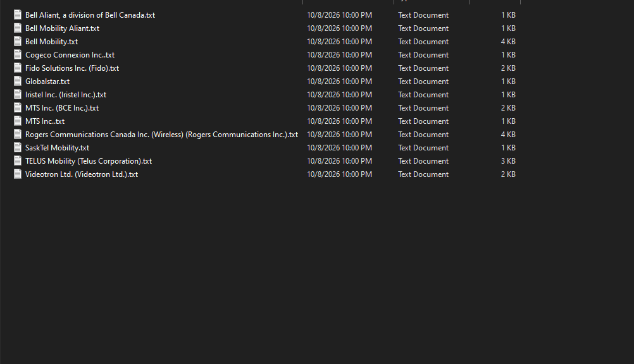Click the icon next to Bell Mobility.txt
634x364 pixels.
click(x=18, y=42)
